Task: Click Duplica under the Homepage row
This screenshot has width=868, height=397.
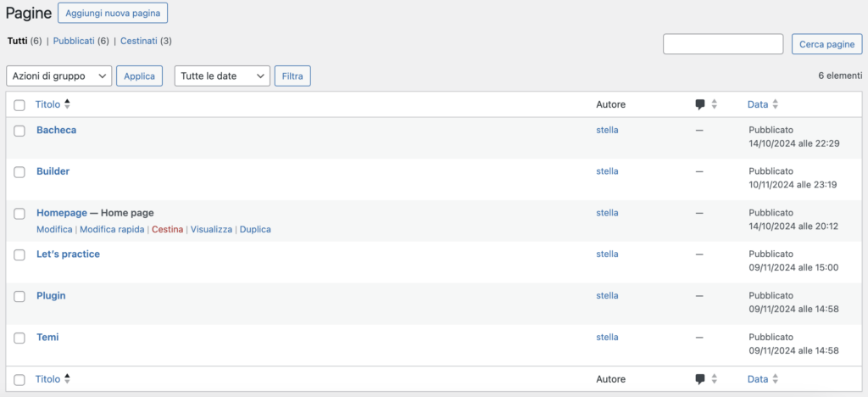Action: 255,230
